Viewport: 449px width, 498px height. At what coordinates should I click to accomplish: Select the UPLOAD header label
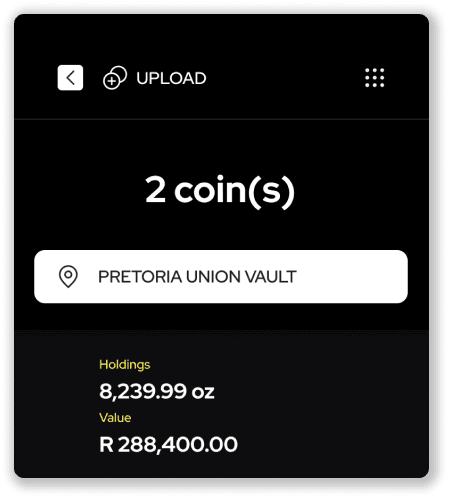coord(171,78)
